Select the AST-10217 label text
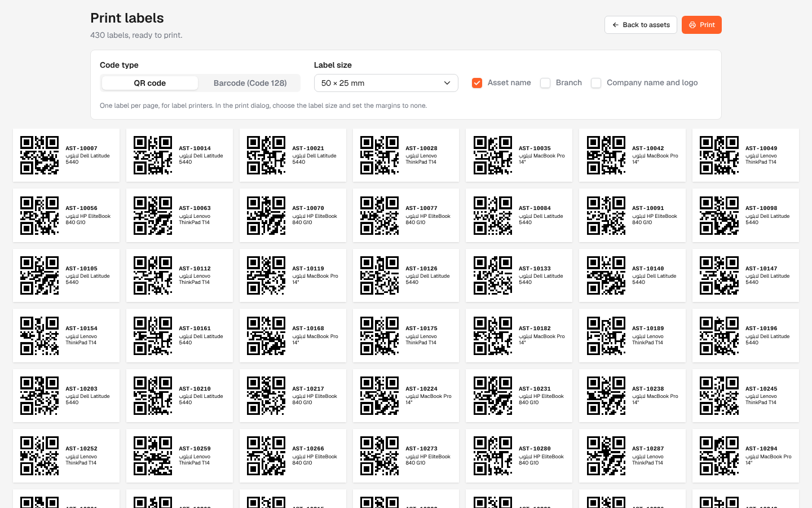The height and width of the screenshot is (508, 812). click(x=308, y=389)
